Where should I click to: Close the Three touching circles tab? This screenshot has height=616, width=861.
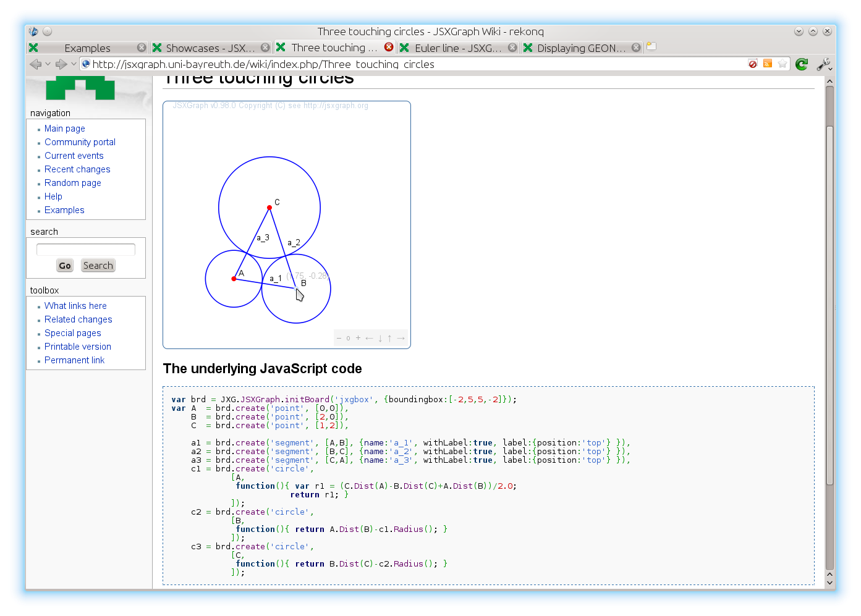pyautogui.click(x=389, y=47)
